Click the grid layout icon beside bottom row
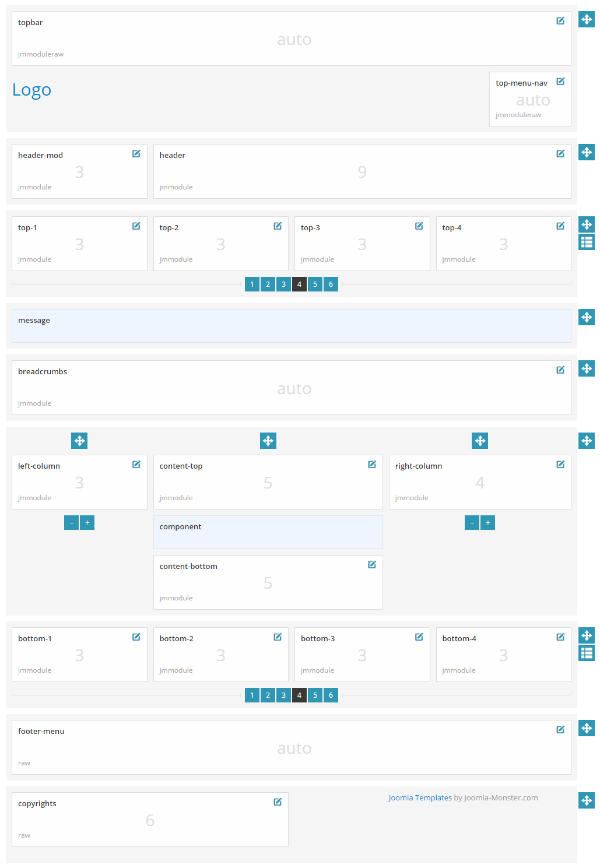The height and width of the screenshot is (868, 600). (x=587, y=653)
